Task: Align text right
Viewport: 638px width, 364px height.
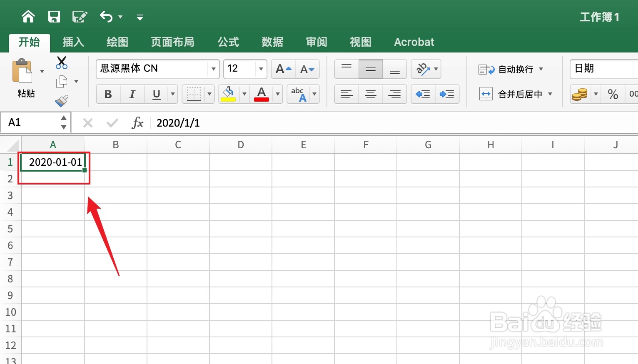Action: (x=395, y=94)
